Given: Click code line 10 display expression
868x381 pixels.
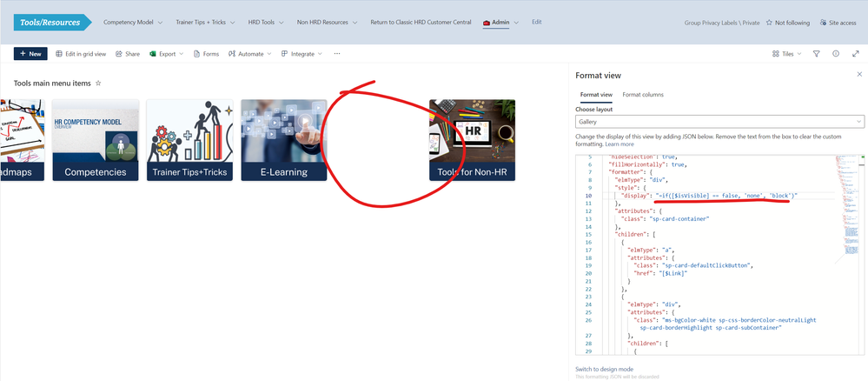Looking at the screenshot, I should 726,196.
